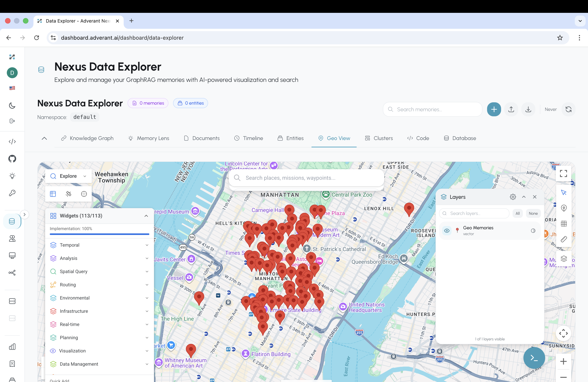The width and height of the screenshot is (588, 382).
Task: Collapse the Widgets panel
Action: point(146,216)
